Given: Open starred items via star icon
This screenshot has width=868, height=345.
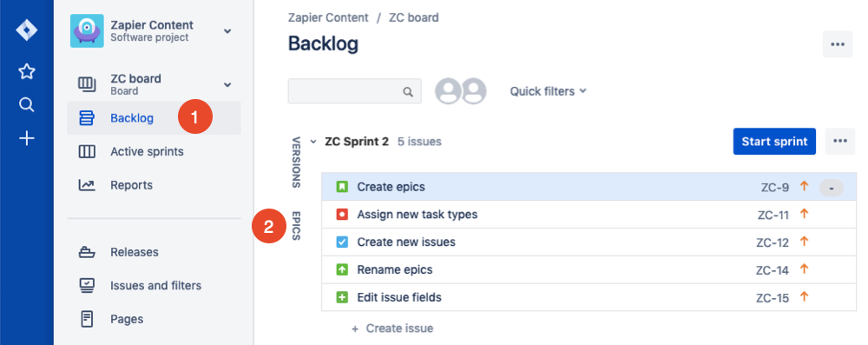Looking at the screenshot, I should tap(27, 71).
